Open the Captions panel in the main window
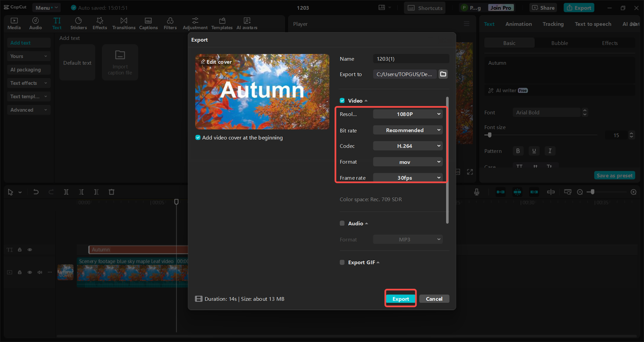 148,23
